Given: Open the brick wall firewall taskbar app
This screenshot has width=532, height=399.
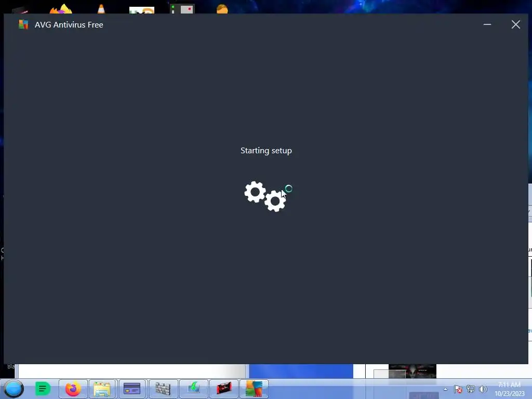Looking at the screenshot, I should click(163, 389).
